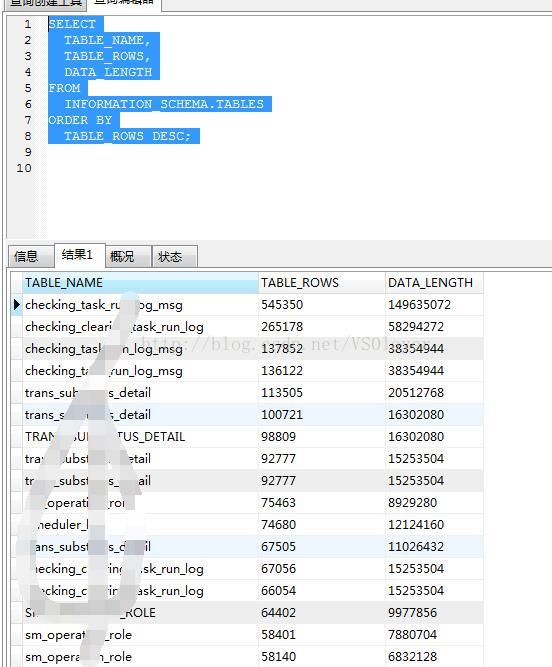This screenshot has height=667, width=552.
Task: Select 16302080 in the 98809 row
Action: pos(434,437)
